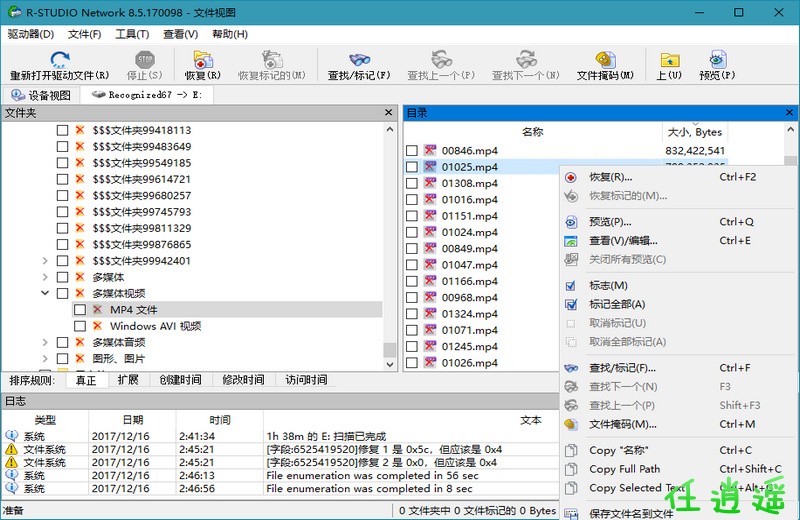
Task: Sort by 扩展
Action: [128, 380]
